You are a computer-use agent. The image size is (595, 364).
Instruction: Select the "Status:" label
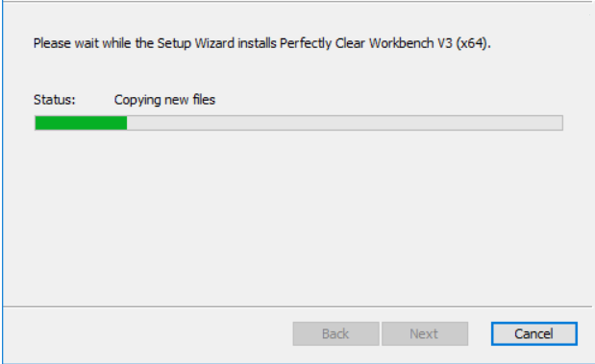coord(55,100)
